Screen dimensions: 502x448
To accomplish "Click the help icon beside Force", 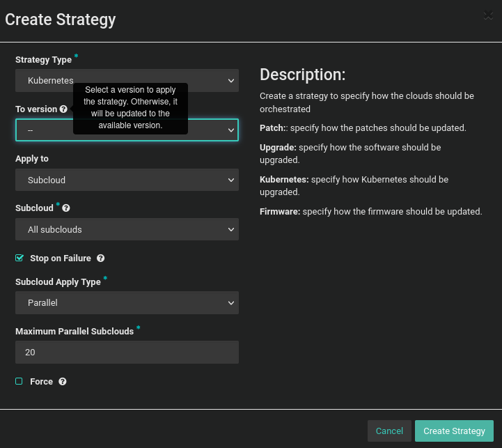I will point(63,382).
